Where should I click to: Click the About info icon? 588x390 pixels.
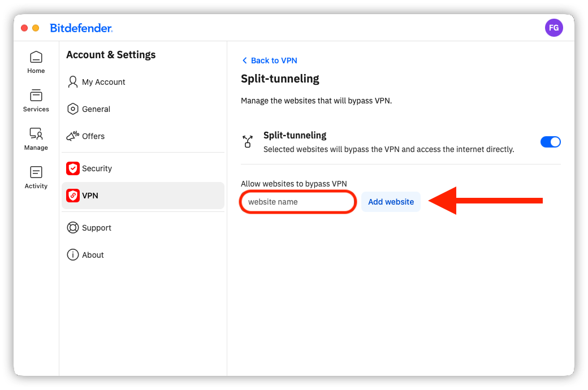click(73, 254)
